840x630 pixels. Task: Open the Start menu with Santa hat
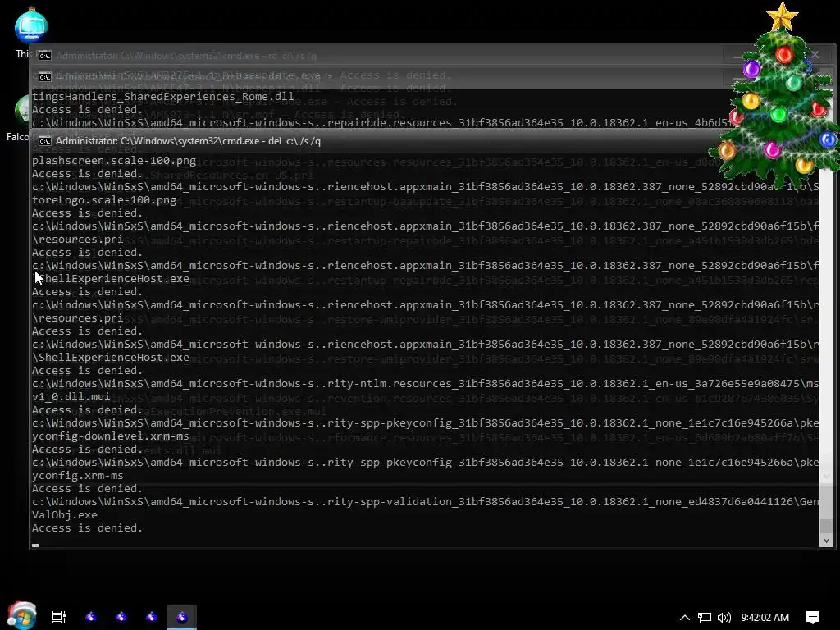click(x=22, y=615)
